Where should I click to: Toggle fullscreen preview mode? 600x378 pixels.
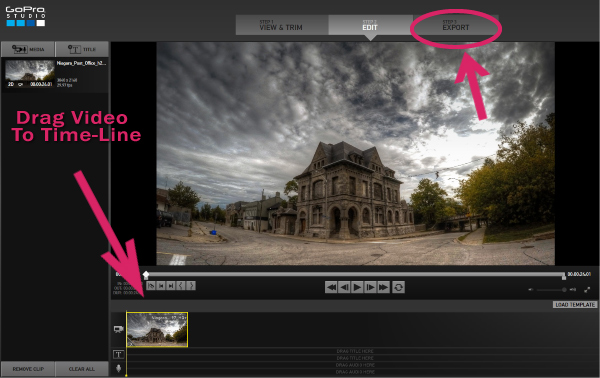click(x=587, y=290)
